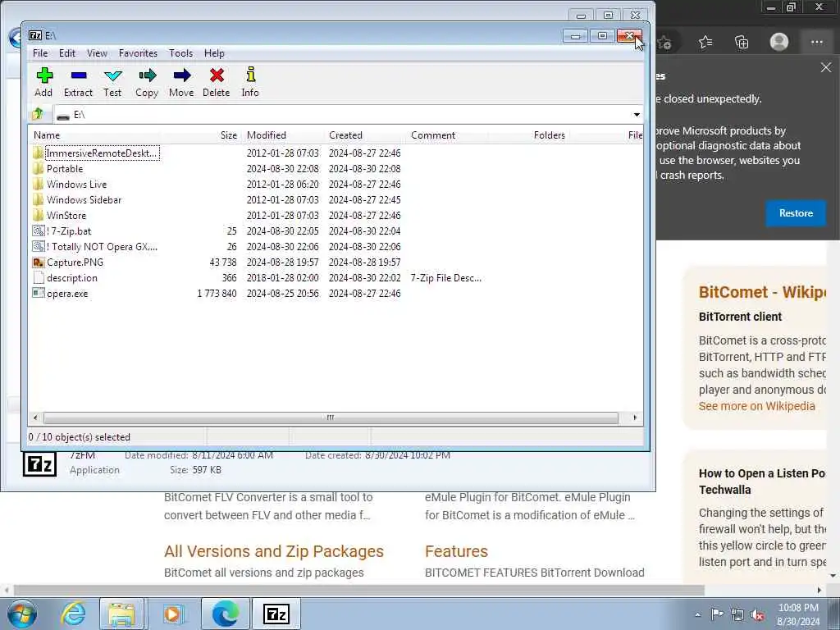Click Edge page horizontal scrollbar

359,591
